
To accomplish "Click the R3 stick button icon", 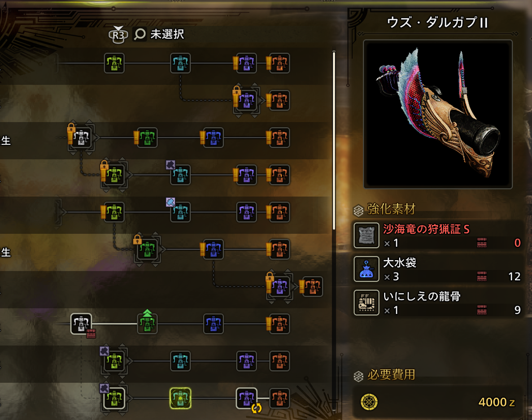I will click(x=118, y=34).
